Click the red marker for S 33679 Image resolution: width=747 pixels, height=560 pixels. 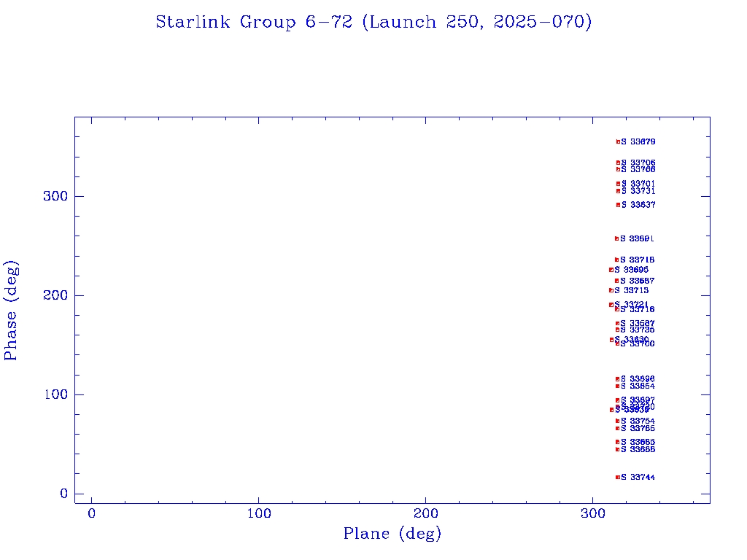click(618, 142)
